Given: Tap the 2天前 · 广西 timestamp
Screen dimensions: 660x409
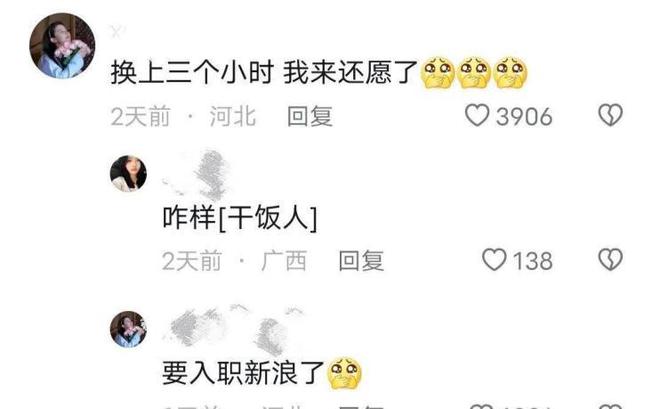Looking at the screenshot, I should pos(234,260).
